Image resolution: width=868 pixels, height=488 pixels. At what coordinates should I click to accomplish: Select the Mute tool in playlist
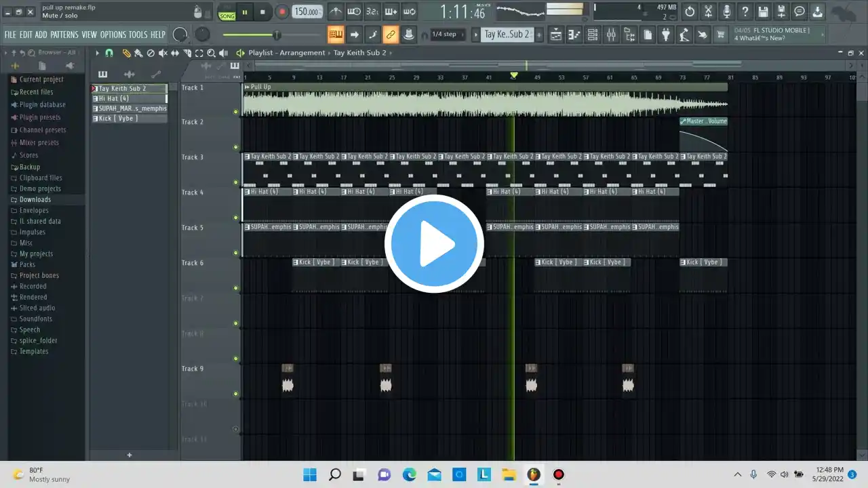(163, 53)
